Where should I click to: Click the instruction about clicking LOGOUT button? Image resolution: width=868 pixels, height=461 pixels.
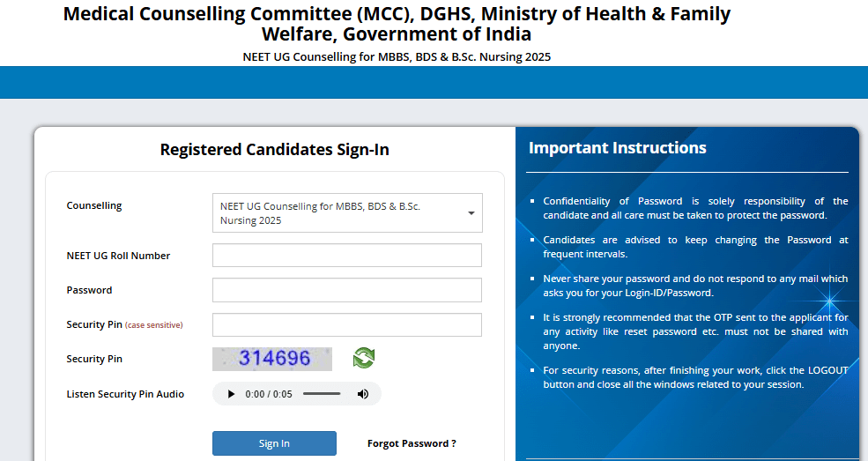click(695, 377)
